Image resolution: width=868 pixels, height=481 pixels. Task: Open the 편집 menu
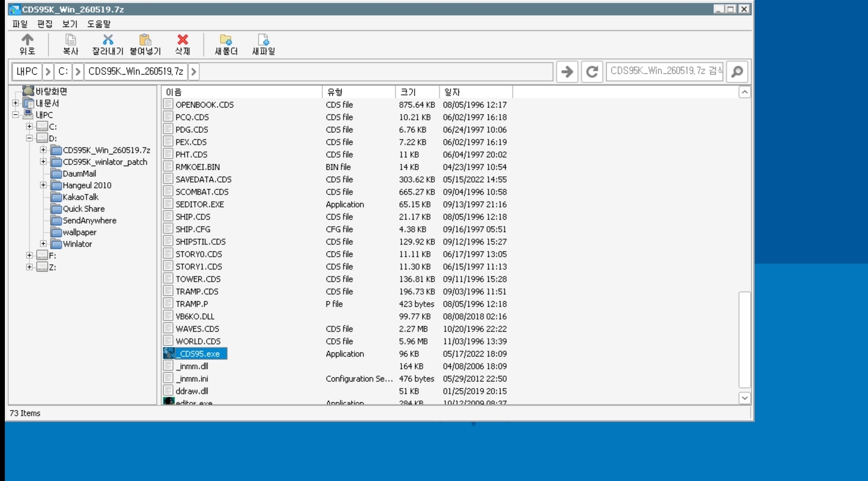[x=45, y=23]
